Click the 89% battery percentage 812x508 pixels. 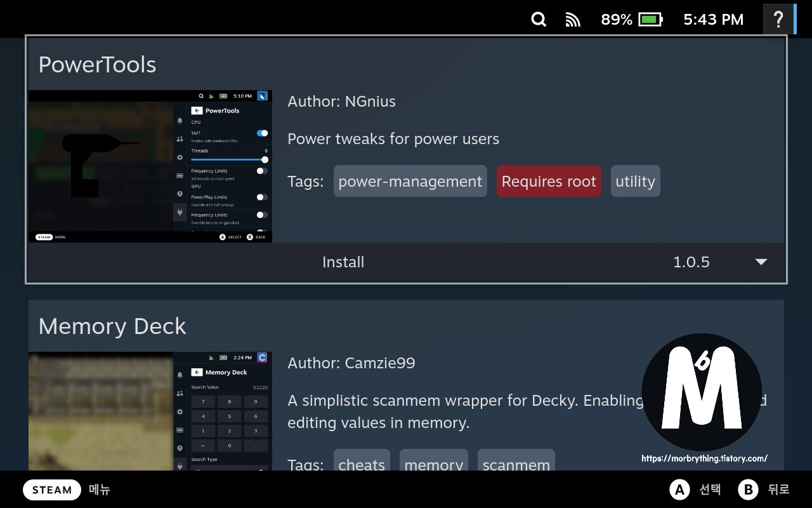pyautogui.click(x=617, y=20)
